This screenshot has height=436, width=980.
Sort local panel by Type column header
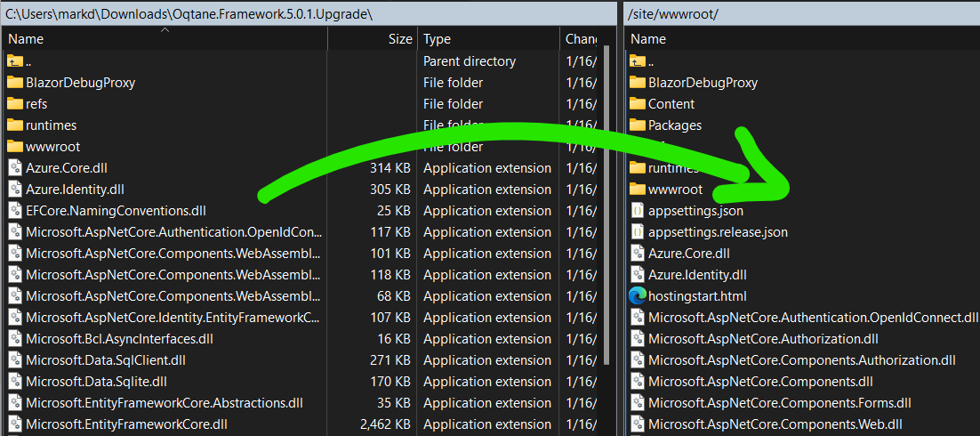(488, 39)
